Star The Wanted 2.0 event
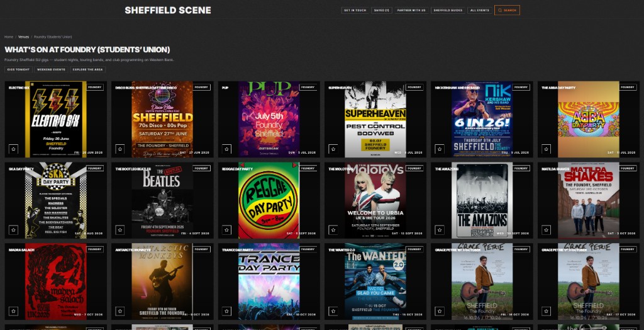Viewport: 644px width, 330px height. (x=333, y=311)
